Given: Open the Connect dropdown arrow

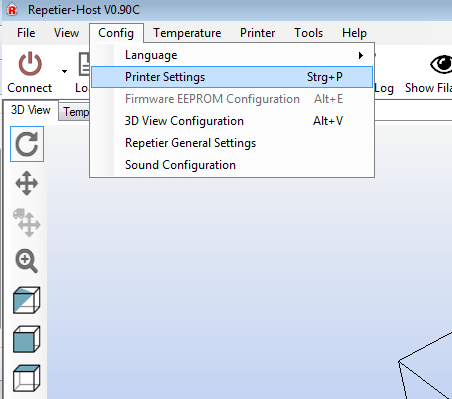Looking at the screenshot, I should [64, 71].
